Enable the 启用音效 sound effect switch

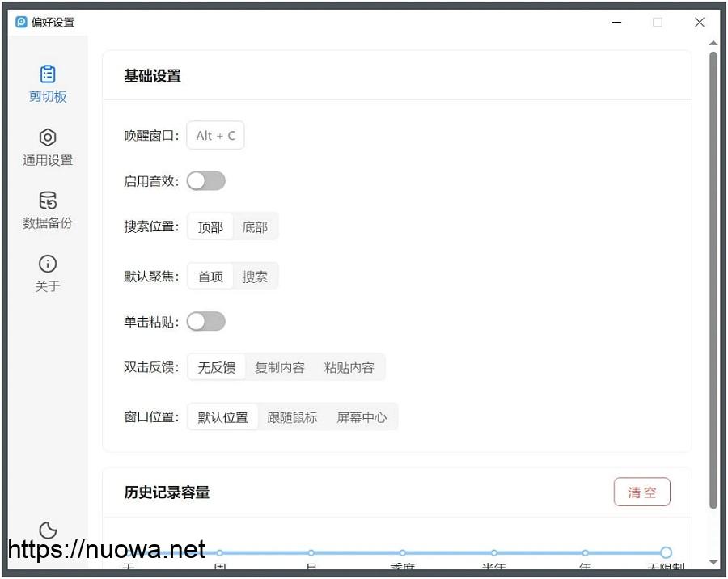(205, 181)
